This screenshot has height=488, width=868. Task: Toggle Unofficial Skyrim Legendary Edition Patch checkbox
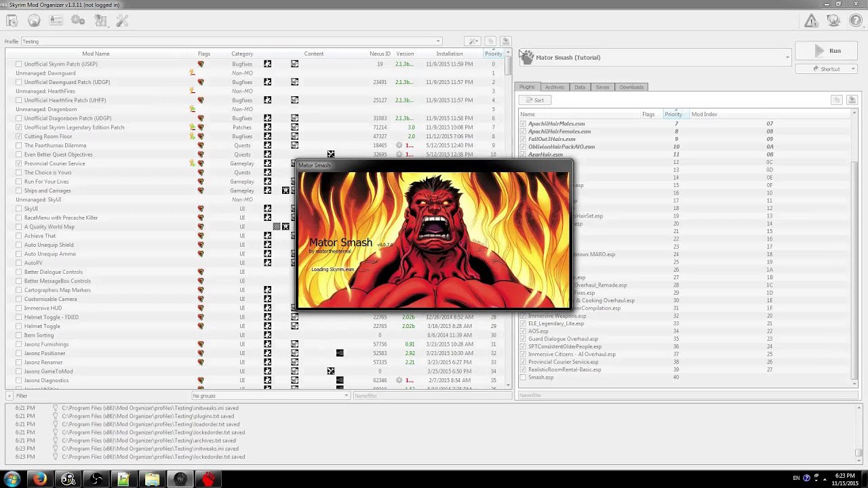[x=19, y=127]
